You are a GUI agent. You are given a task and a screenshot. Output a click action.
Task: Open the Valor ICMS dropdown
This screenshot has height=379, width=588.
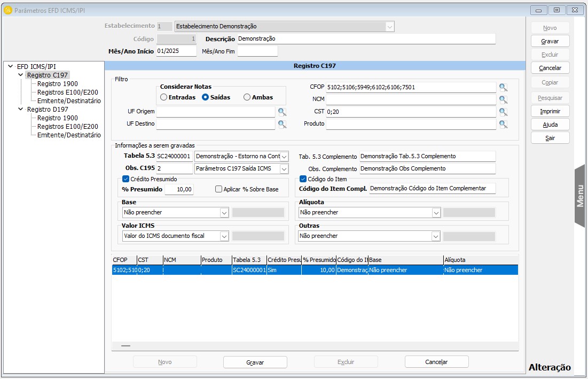coord(224,236)
